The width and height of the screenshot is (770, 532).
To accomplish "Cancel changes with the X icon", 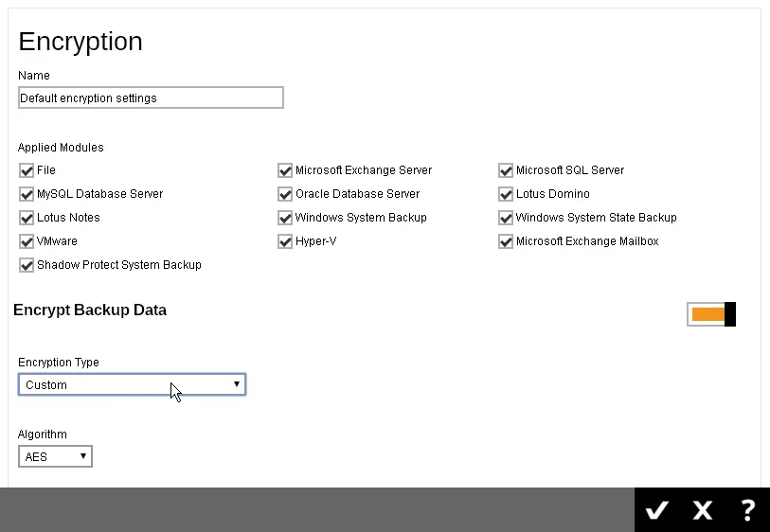I will click(702, 510).
